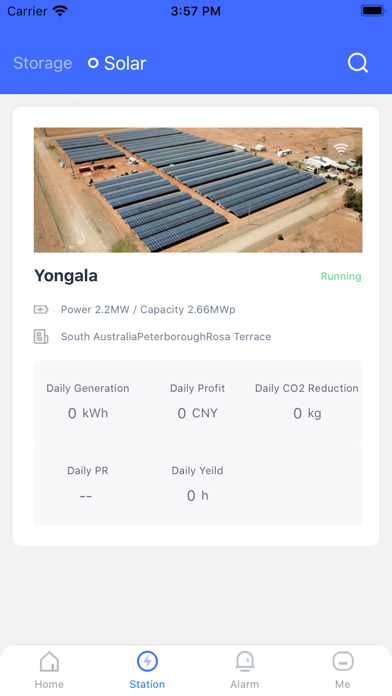
Task: Tap the Home house icon
Action: [49, 661]
